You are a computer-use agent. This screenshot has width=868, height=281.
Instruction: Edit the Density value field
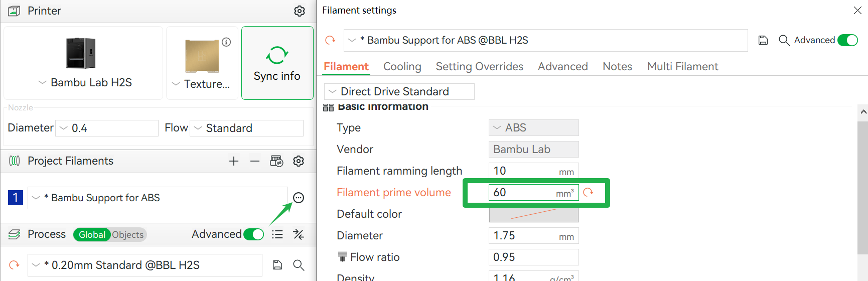[533, 276]
